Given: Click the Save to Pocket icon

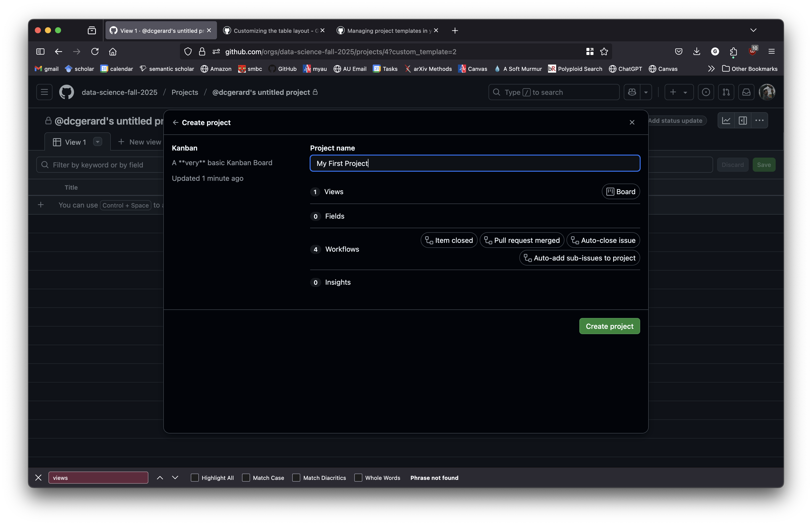Looking at the screenshot, I should click(x=679, y=51).
